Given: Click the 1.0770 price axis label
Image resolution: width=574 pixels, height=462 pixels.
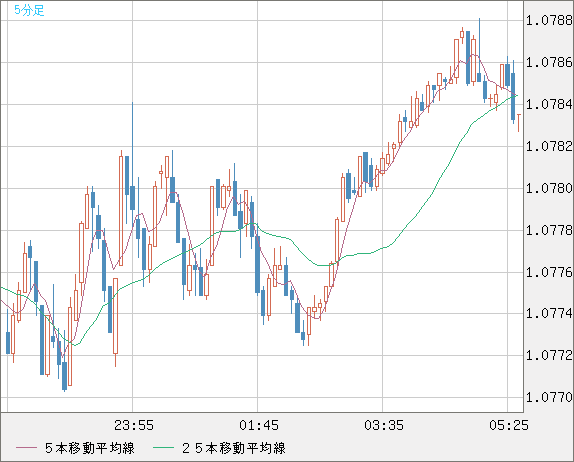Looking at the screenshot, I should pyautogui.click(x=549, y=397).
